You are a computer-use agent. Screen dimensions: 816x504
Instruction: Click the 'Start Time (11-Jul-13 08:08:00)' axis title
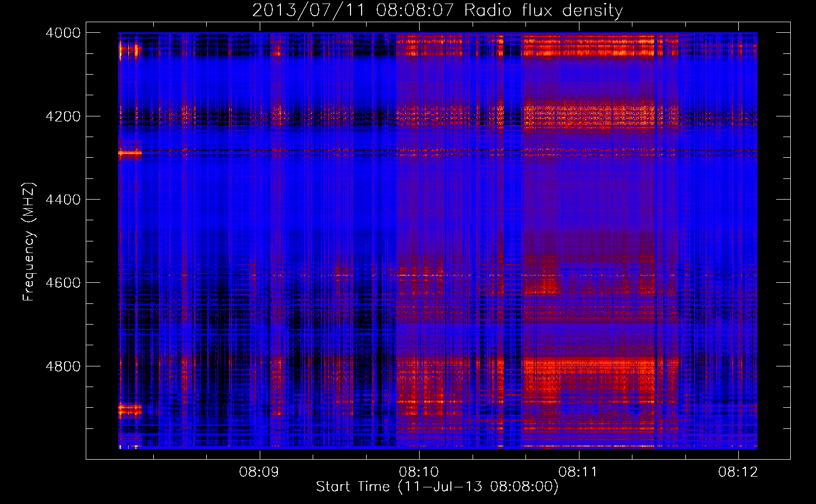click(x=437, y=487)
